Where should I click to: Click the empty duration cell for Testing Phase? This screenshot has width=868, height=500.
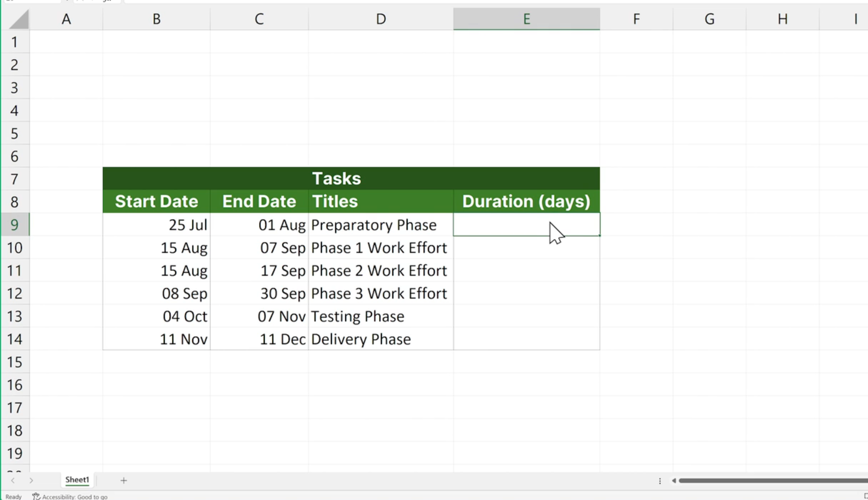pos(527,316)
